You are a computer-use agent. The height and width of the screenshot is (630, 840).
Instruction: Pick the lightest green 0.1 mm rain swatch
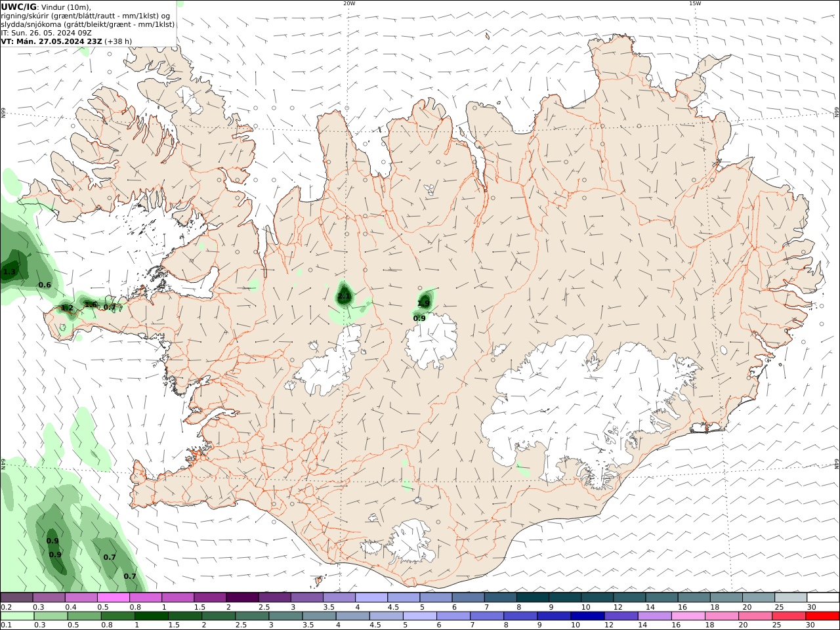click(17, 616)
